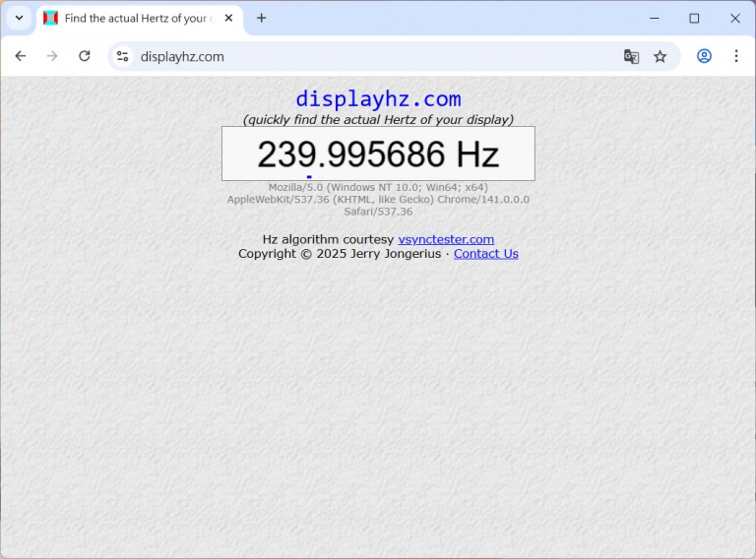Click the 239.995686 Hz readout box
756x559 pixels.
[378, 154]
